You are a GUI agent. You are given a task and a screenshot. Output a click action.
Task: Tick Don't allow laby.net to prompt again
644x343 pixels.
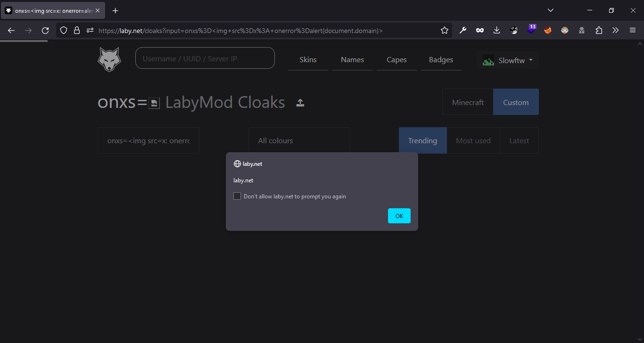(x=237, y=196)
